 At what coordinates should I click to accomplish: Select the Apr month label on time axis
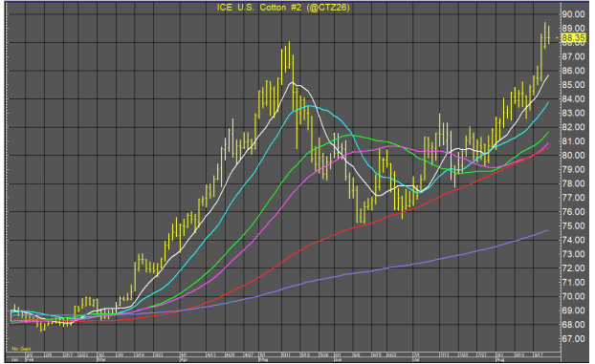tap(184, 359)
